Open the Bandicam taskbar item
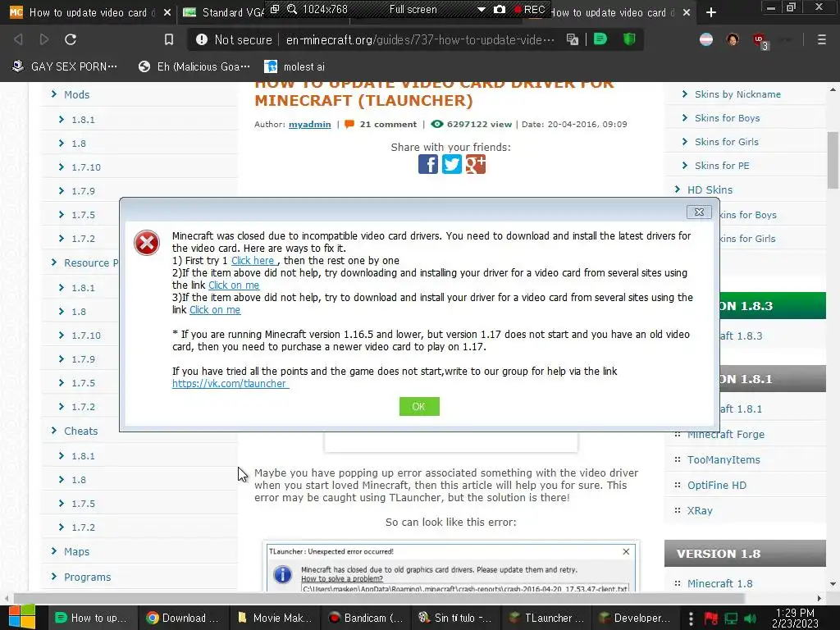 tap(367, 618)
